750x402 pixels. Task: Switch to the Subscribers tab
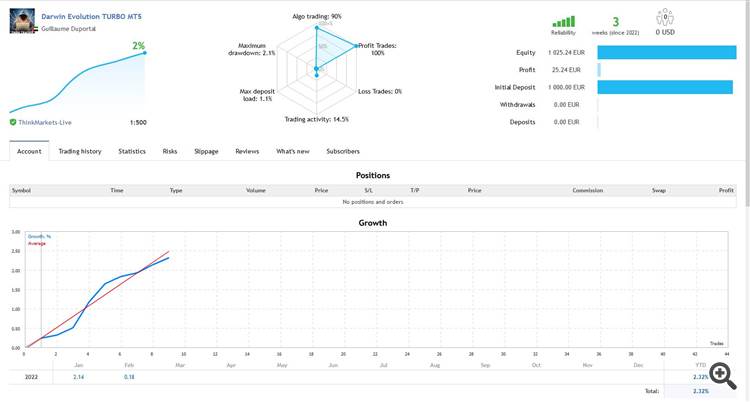pos(343,151)
